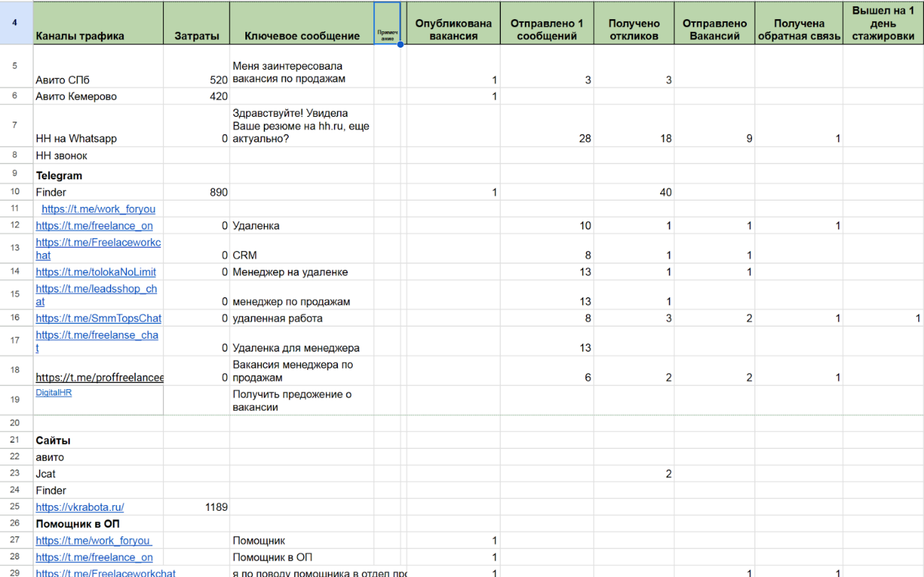This screenshot has width=924, height=577.
Task: Select the 'Вышел на 1 день стажировки' header cell
Action: point(883,23)
